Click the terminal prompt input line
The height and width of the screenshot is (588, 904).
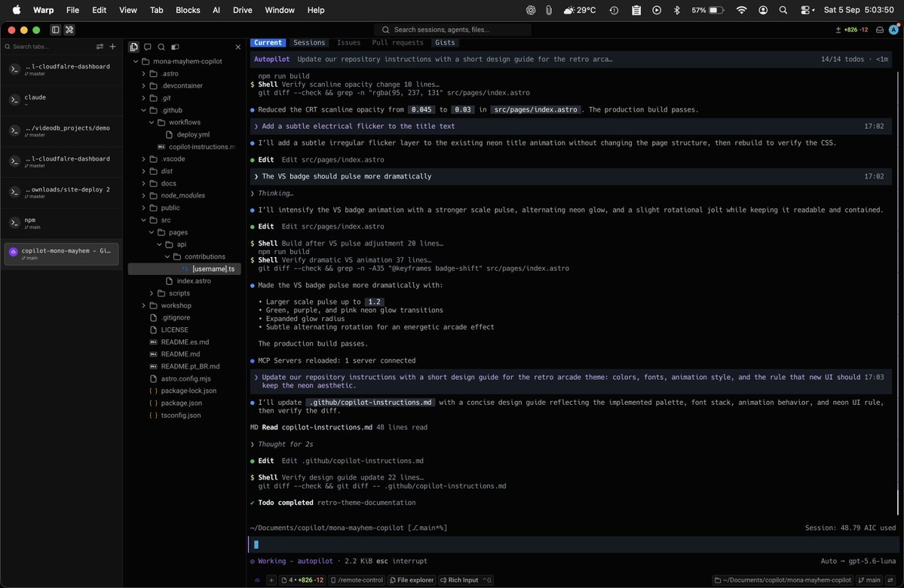(x=574, y=544)
